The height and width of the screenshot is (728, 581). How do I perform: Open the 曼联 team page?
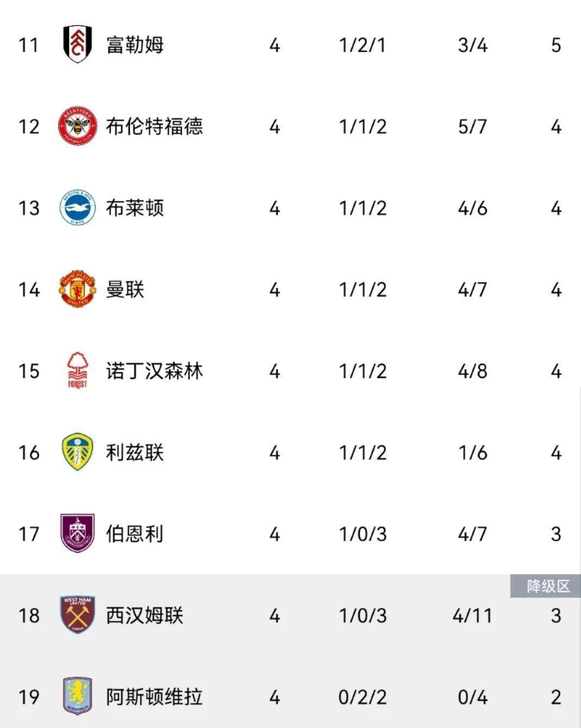point(125,289)
